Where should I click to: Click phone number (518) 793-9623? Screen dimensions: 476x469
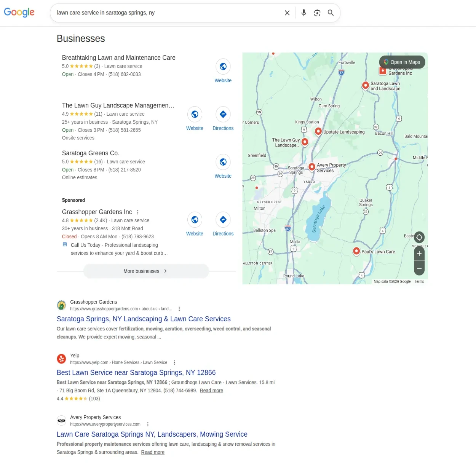pyautogui.click(x=137, y=237)
